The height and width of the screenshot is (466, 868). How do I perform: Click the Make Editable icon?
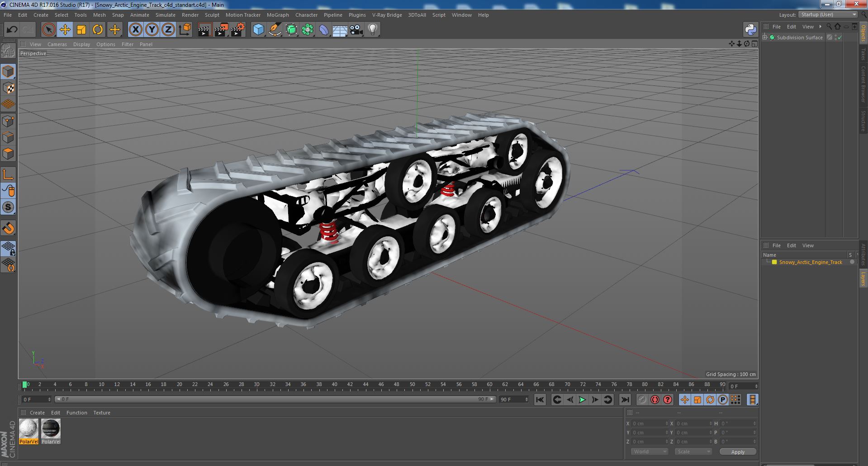point(8,51)
